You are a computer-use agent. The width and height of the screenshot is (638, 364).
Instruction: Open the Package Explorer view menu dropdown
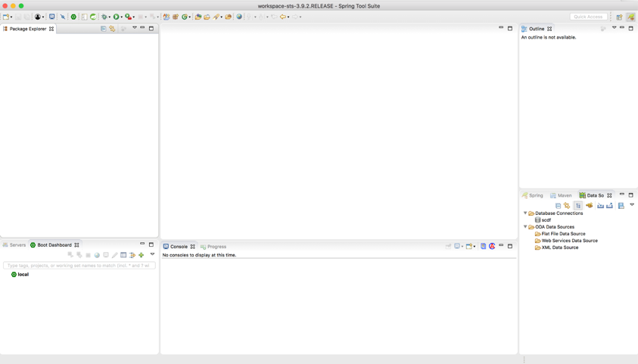[135, 29]
